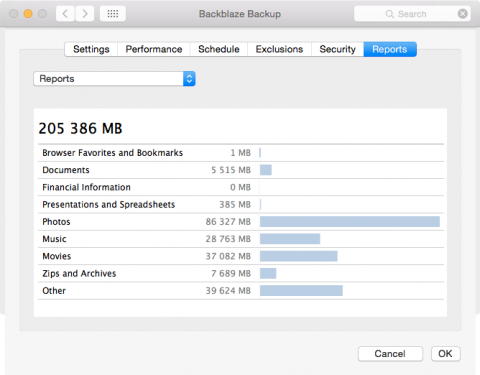Click the Photos usage bar
This screenshot has height=375, width=480.
click(350, 222)
